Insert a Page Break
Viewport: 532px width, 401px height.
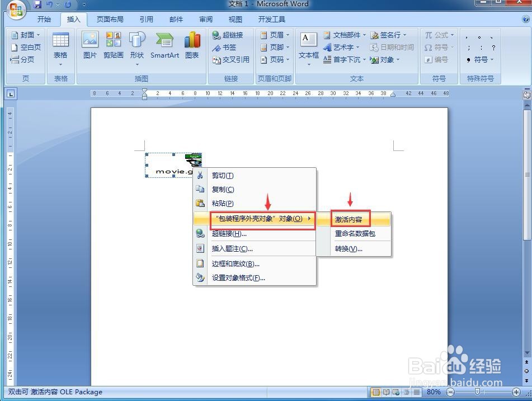tap(22, 60)
